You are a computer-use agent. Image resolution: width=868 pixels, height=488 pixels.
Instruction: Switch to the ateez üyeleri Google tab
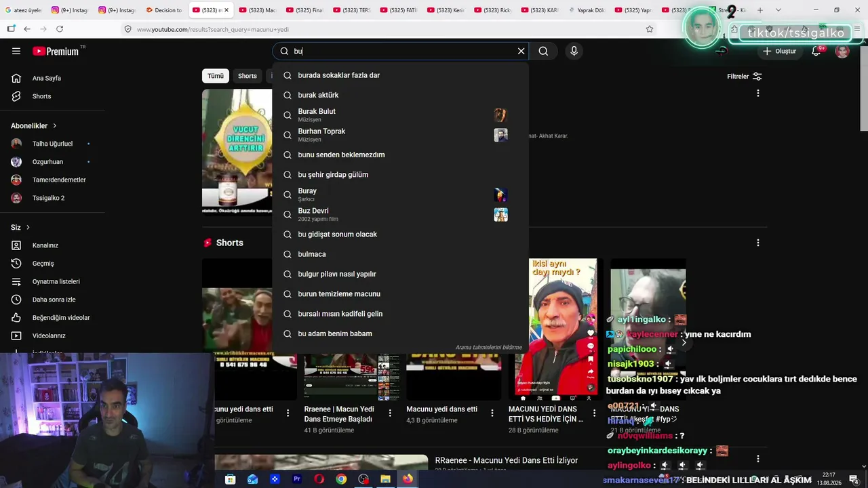pyautogui.click(x=22, y=10)
